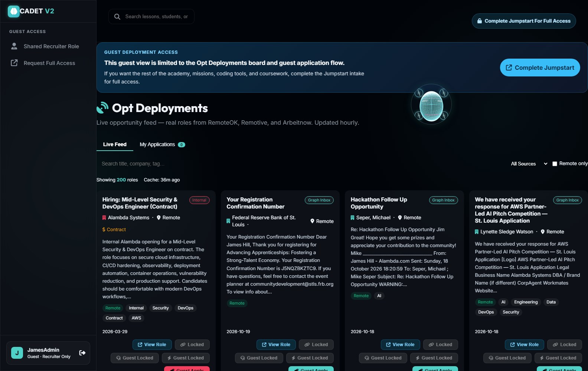Click the AWS tag on the Alambda Systems card

coord(137,318)
